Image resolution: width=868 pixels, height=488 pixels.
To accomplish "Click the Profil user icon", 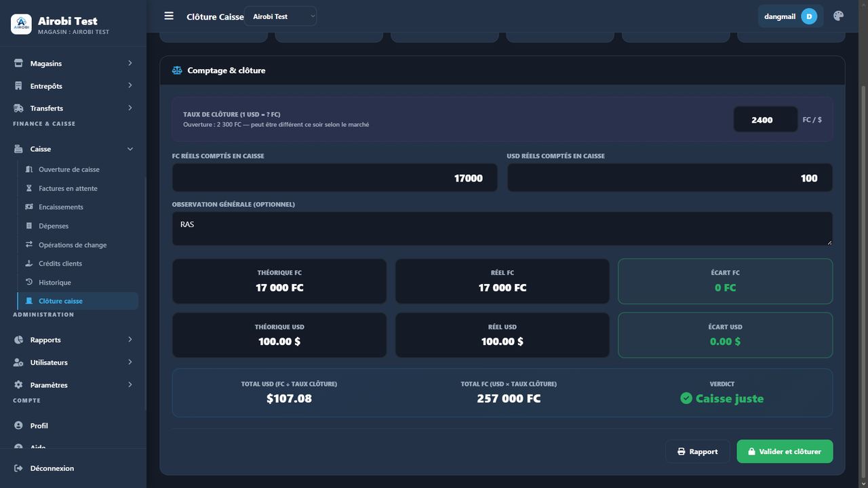I will click(18, 426).
